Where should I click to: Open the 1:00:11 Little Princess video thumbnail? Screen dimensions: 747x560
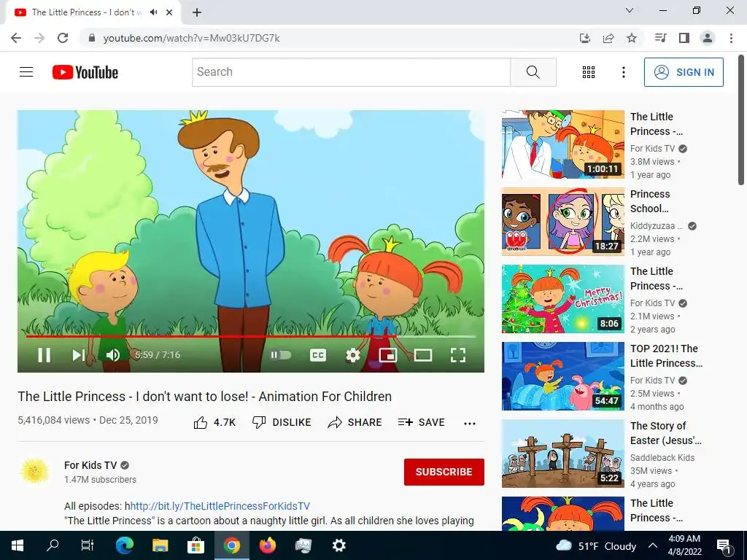pos(562,144)
